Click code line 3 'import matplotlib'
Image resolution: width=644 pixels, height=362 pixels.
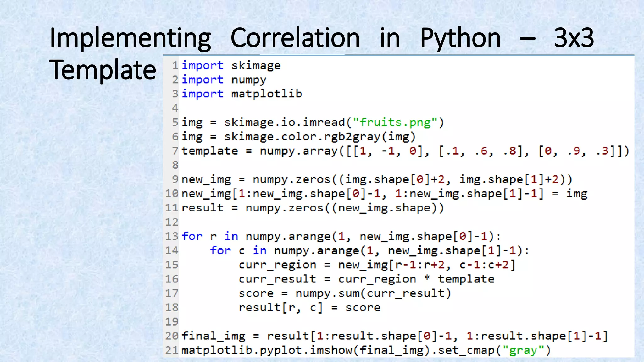[x=242, y=94]
